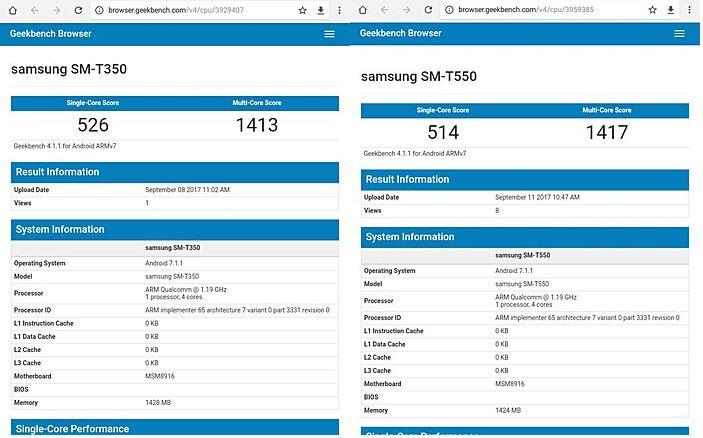Viewport: 703px width, 438px height.
Task: Click Result Information header on right page
Action: 525,179
